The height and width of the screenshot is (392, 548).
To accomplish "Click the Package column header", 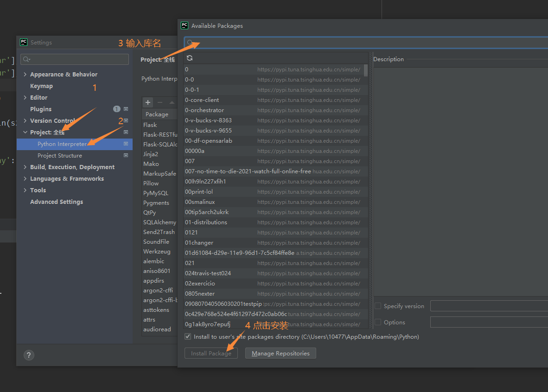I will click(x=157, y=114).
